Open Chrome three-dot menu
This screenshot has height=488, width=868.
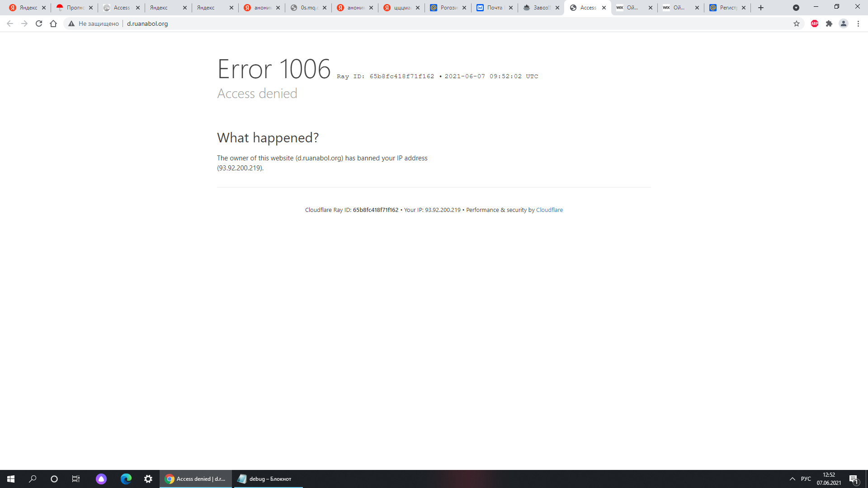[858, 23]
